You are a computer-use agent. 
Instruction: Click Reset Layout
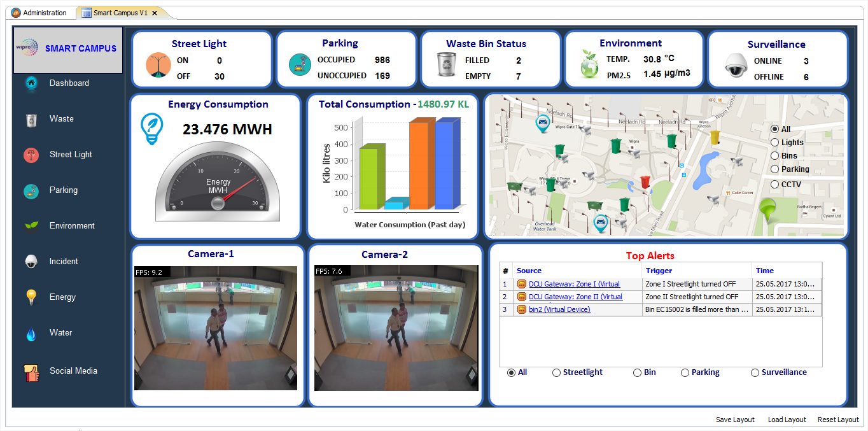click(x=838, y=420)
